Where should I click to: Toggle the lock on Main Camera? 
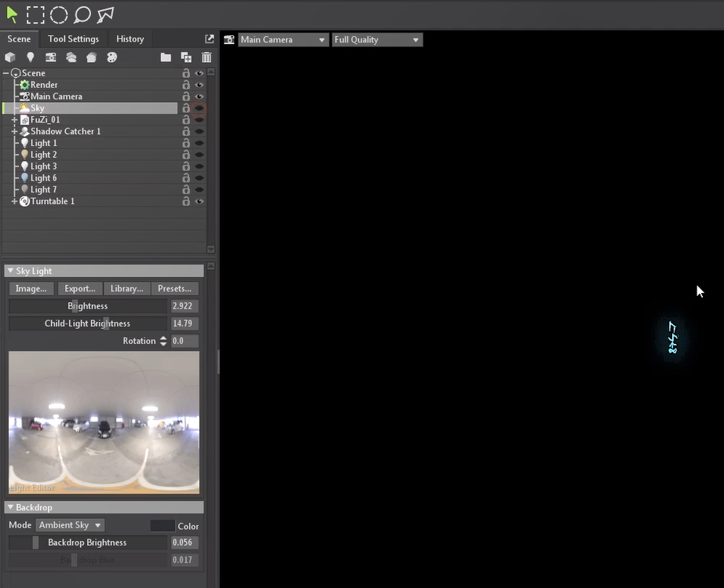tap(186, 97)
